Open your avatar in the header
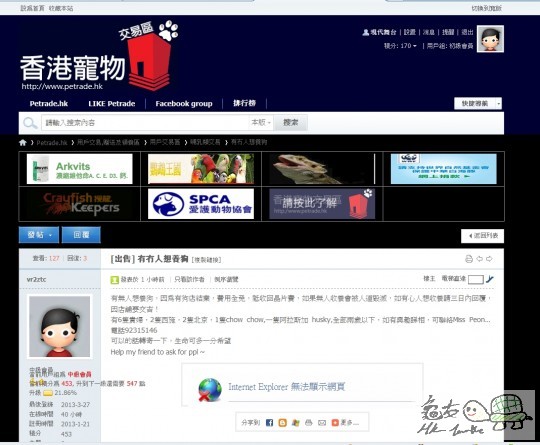Screen dimensions: 540x445 490,39
